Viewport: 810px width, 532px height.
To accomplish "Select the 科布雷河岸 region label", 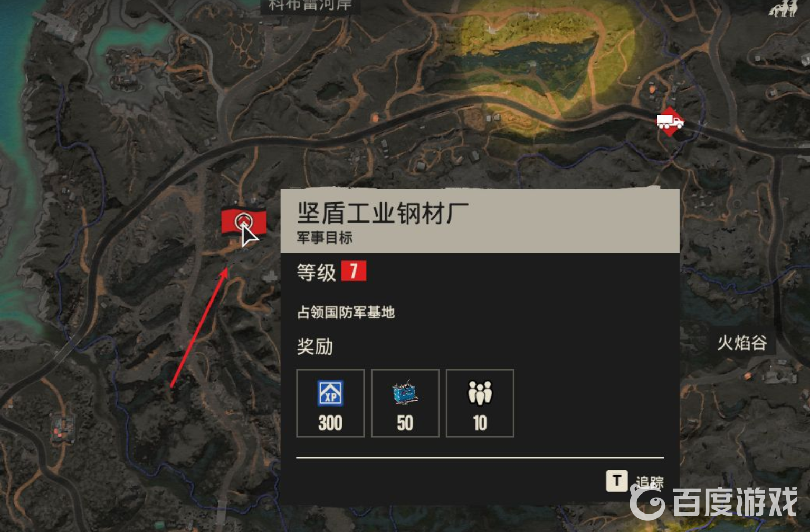I will point(310,6).
